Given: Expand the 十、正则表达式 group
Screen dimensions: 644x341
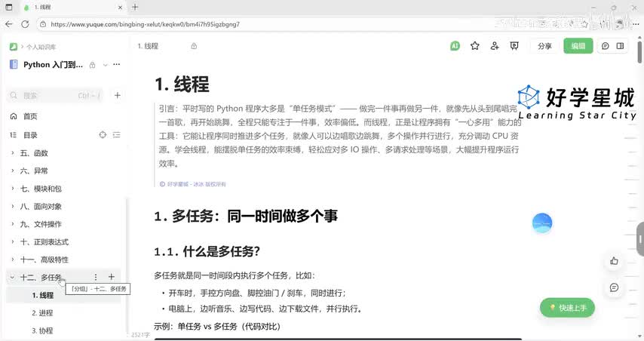Looking at the screenshot, I should (12, 242).
